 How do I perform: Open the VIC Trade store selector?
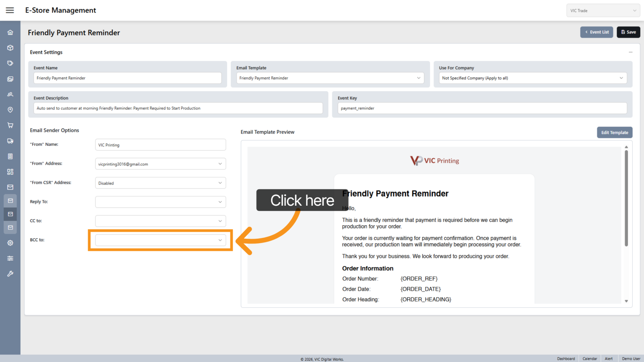point(603,11)
